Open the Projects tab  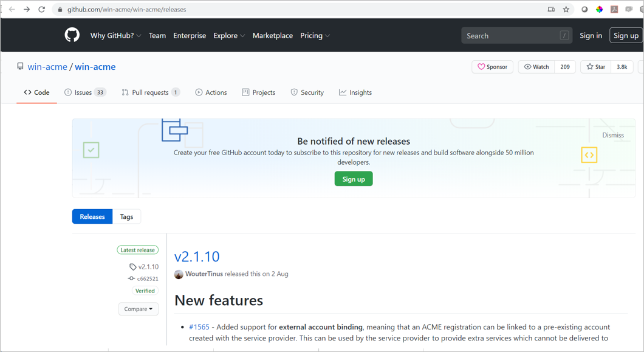tap(259, 92)
